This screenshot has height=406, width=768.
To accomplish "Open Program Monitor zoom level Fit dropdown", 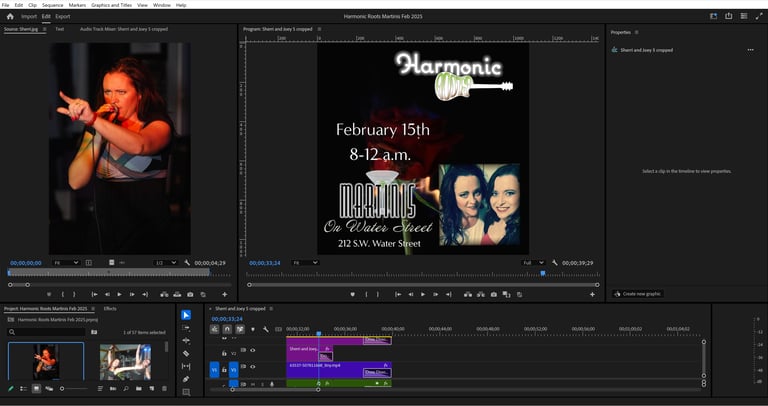I will point(305,263).
